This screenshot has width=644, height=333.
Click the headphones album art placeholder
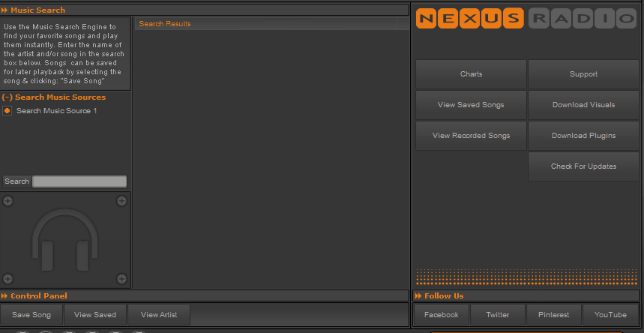65,240
